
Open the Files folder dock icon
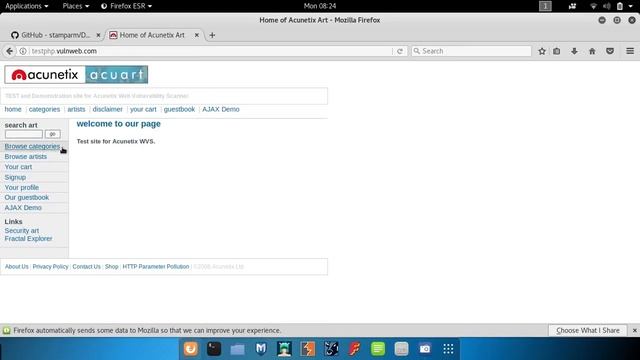point(237,349)
